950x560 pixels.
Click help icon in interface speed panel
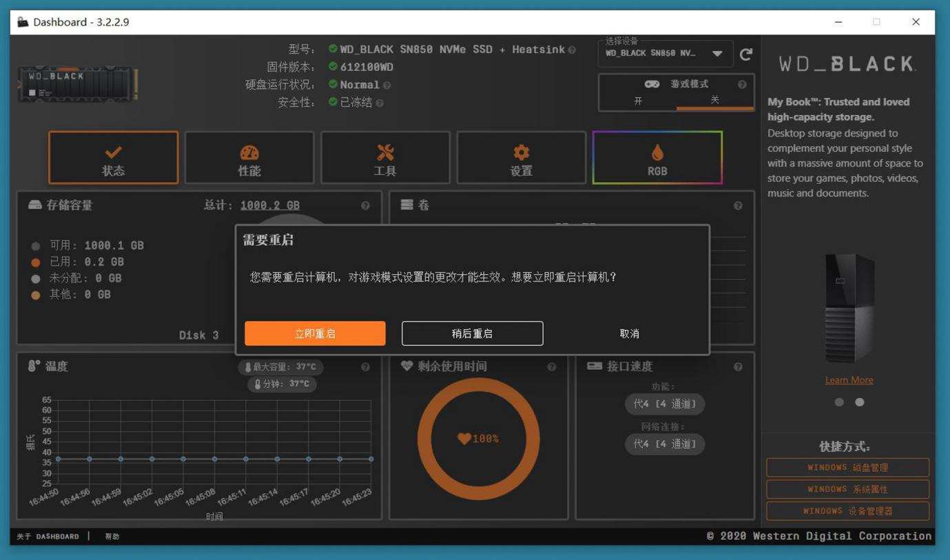tap(738, 367)
